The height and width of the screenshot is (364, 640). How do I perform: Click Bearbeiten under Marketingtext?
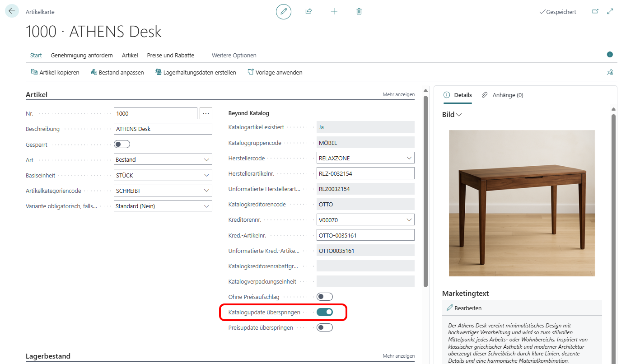click(464, 308)
